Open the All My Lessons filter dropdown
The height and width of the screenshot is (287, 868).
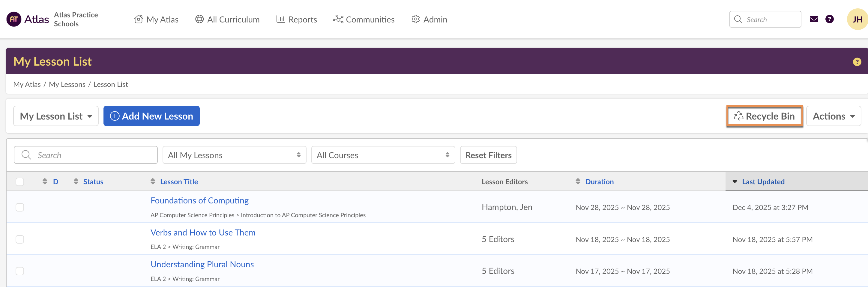(234, 155)
